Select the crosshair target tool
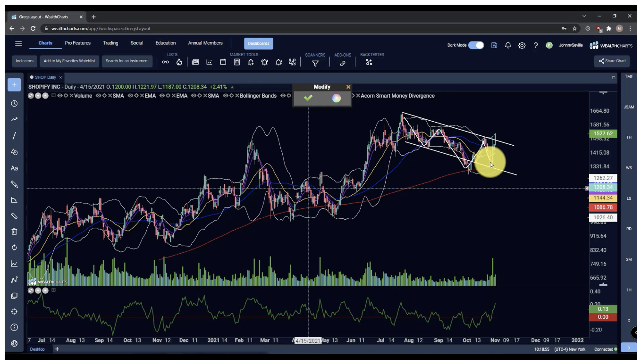 coord(14,312)
